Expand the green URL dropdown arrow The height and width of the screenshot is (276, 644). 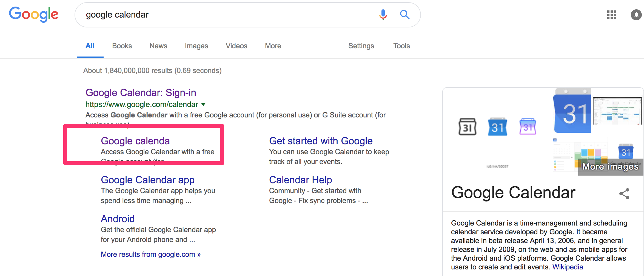[x=203, y=105]
